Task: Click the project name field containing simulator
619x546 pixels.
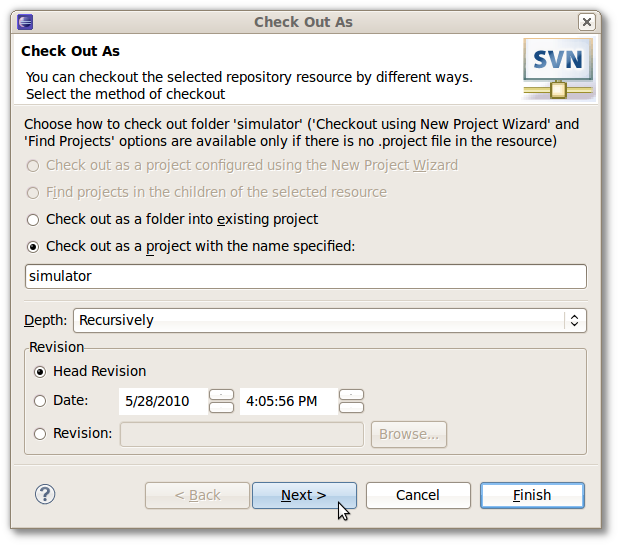Action: [x=306, y=276]
